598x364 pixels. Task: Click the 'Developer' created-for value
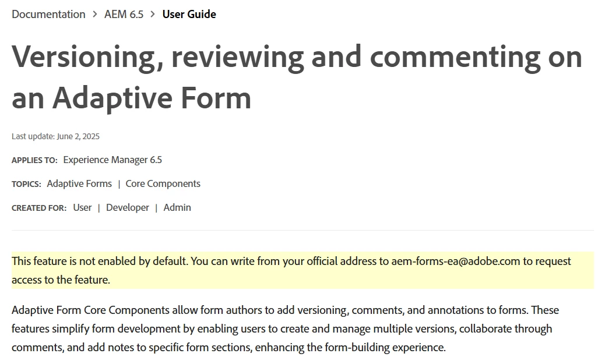pyautogui.click(x=128, y=207)
